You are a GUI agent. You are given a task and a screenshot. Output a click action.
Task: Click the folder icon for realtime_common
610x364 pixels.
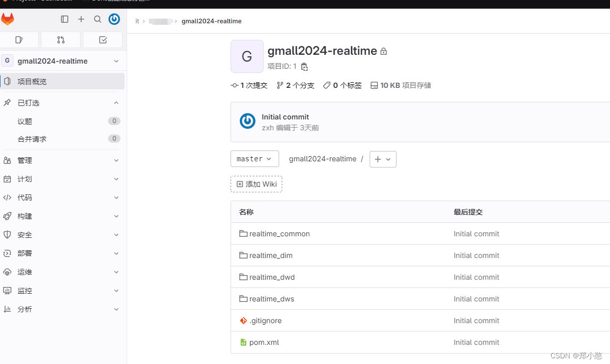point(243,234)
